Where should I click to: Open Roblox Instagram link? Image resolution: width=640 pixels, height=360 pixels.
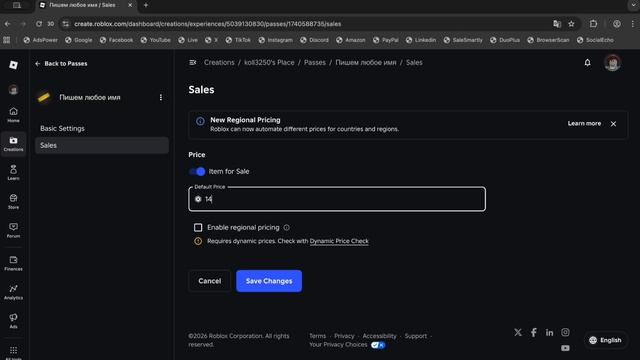tap(565, 332)
